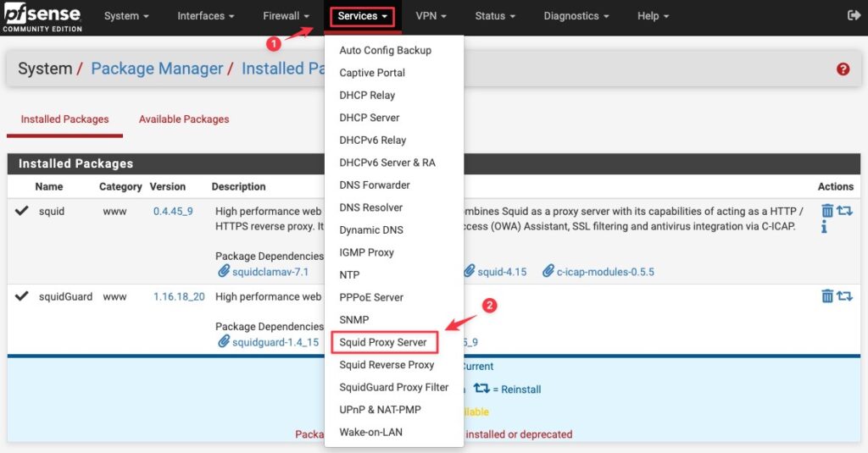Open the red help question mark icon

[x=843, y=69]
